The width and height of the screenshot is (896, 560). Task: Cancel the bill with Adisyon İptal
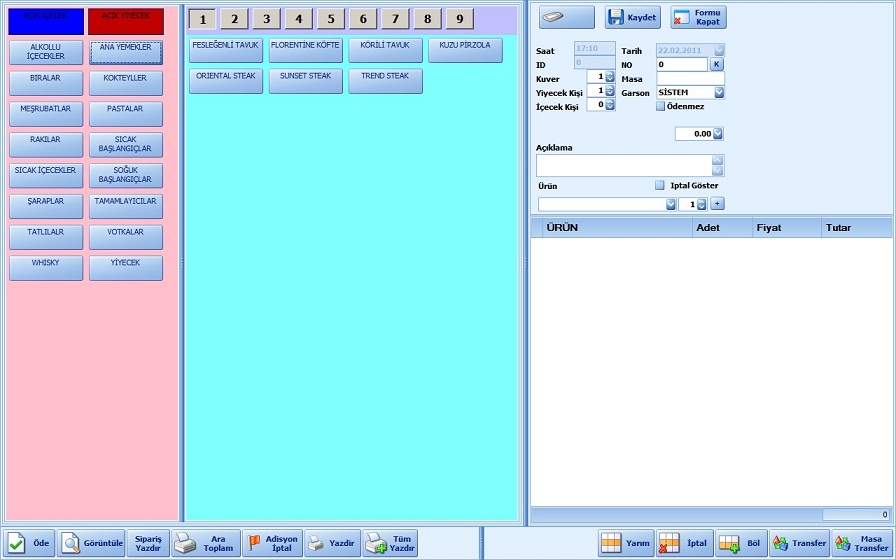click(271, 543)
